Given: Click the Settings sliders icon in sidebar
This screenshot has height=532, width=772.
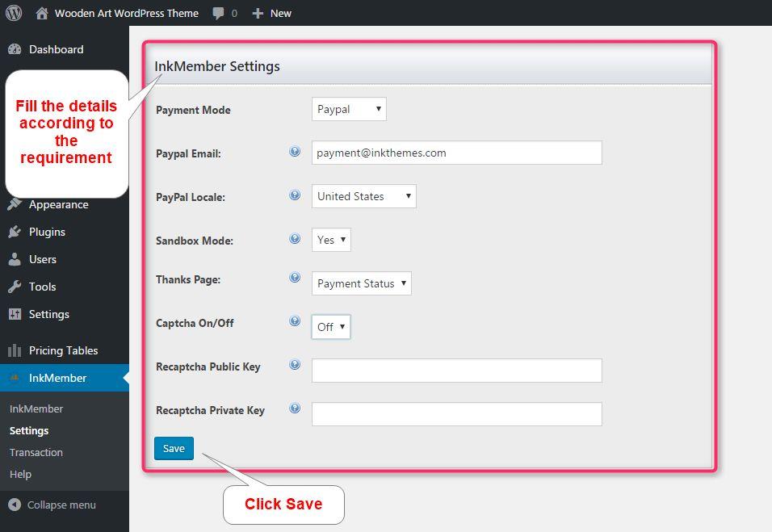Looking at the screenshot, I should point(15,314).
